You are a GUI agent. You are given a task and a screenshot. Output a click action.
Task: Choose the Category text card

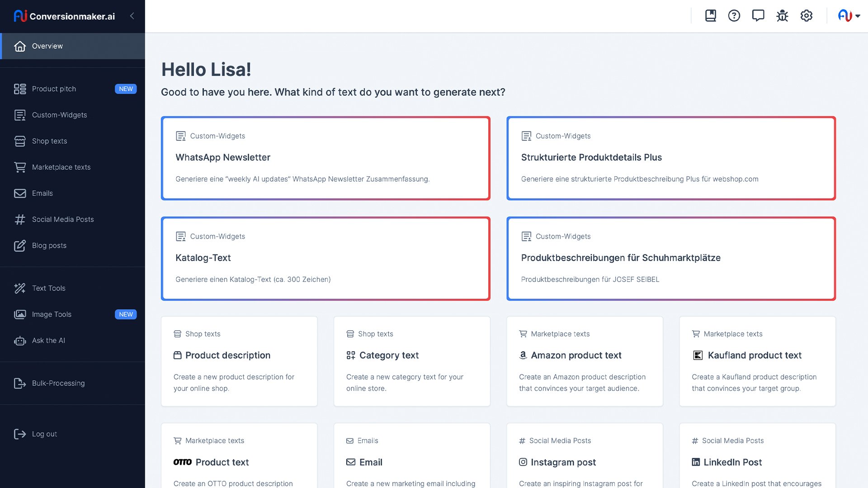[x=411, y=361]
